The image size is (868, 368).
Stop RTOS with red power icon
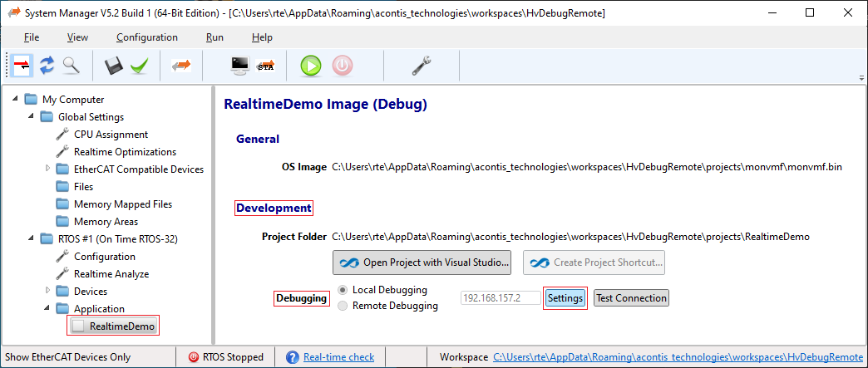click(x=342, y=66)
